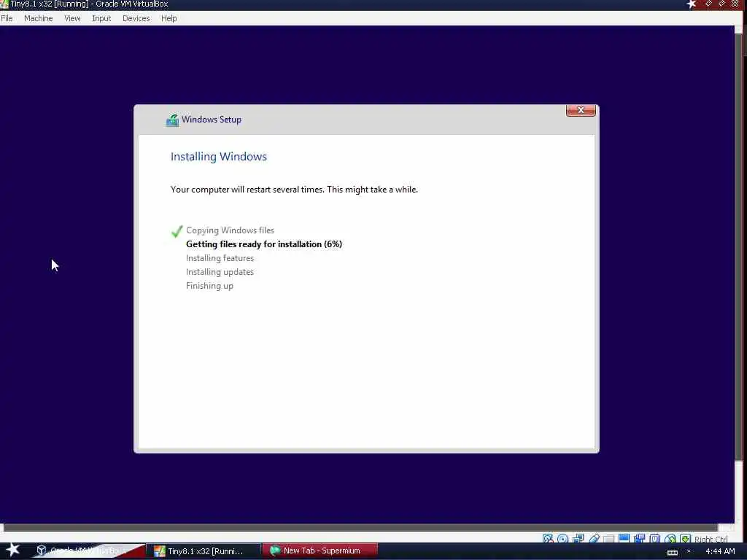Click the 'Installing updates' step text
The width and height of the screenshot is (747, 560).
(220, 272)
